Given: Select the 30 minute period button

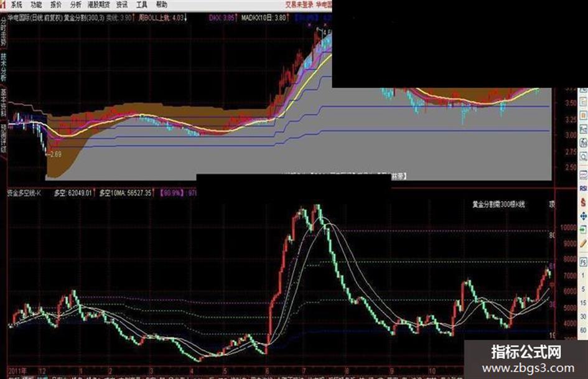Looking at the screenshot, I should 583,316.
